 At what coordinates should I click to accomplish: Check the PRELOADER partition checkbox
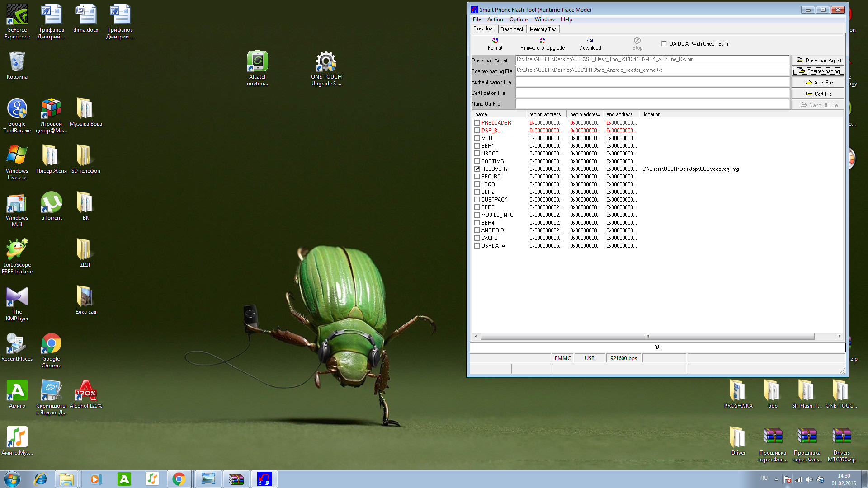(477, 123)
